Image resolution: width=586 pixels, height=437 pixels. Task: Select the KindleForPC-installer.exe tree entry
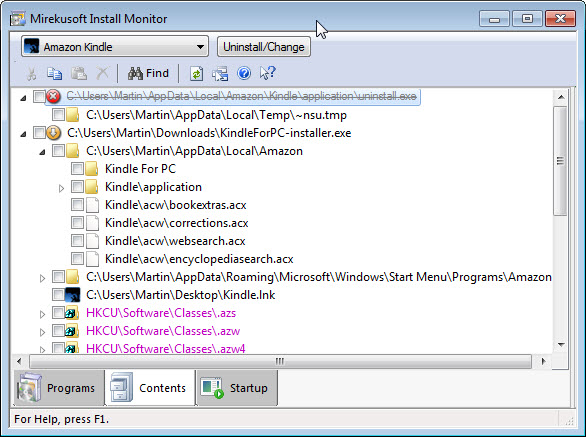tap(209, 133)
